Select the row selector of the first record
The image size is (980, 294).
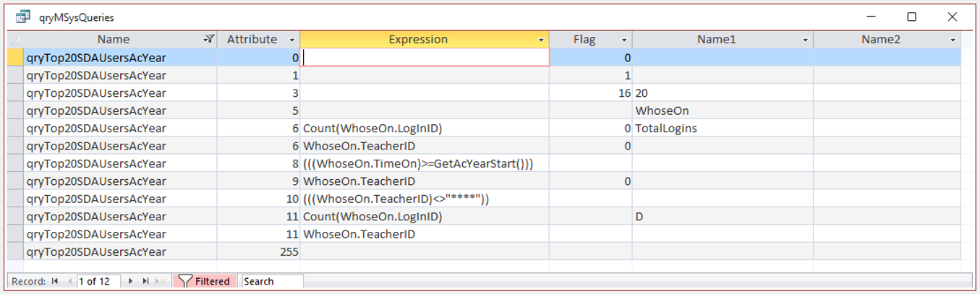click(x=15, y=58)
